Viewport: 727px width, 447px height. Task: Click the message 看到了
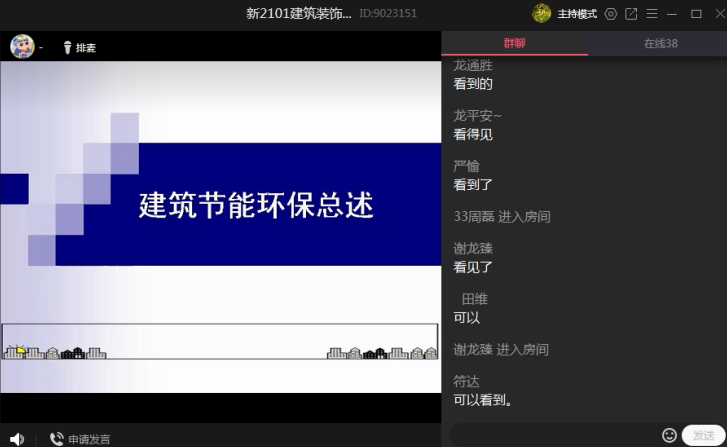(x=472, y=185)
